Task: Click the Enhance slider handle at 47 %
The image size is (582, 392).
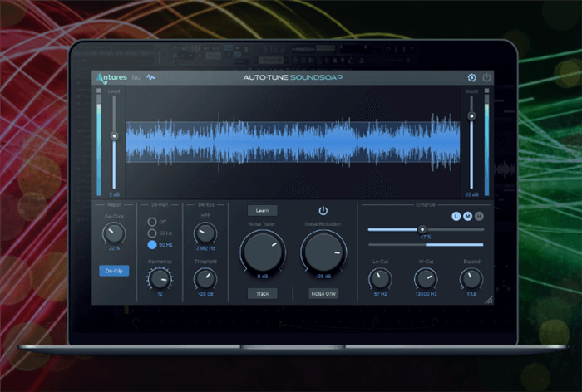Action: [422, 229]
